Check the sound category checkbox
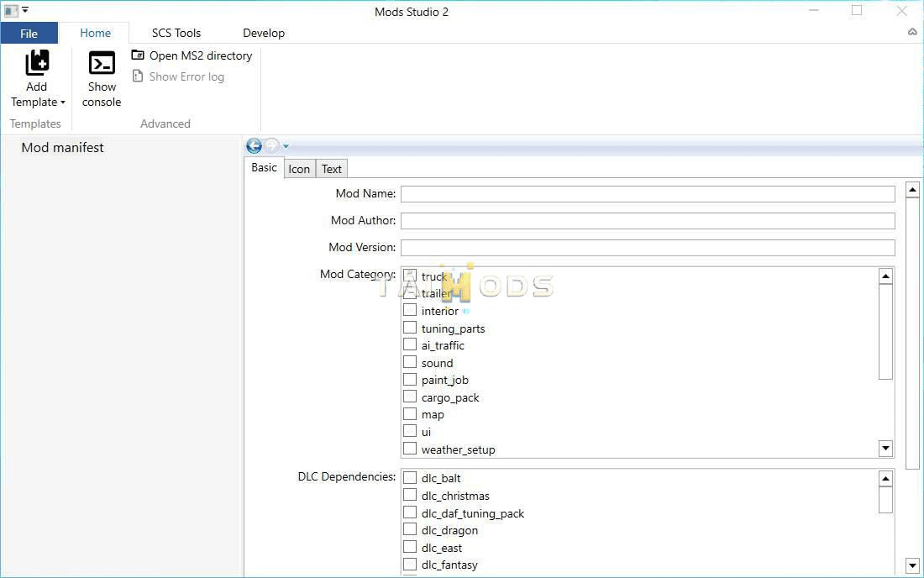The width and height of the screenshot is (924, 578). 410,362
